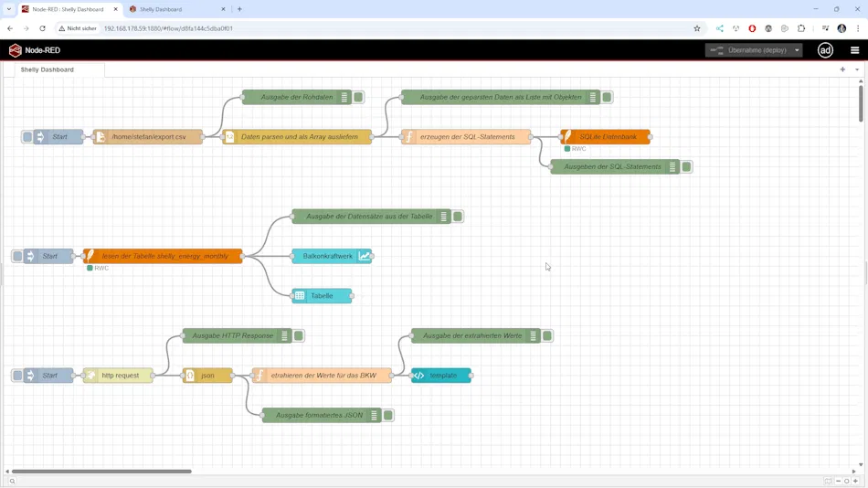Open the Chrome tab search dropdown
This screenshot has height=488, width=868.
pos(9,9)
